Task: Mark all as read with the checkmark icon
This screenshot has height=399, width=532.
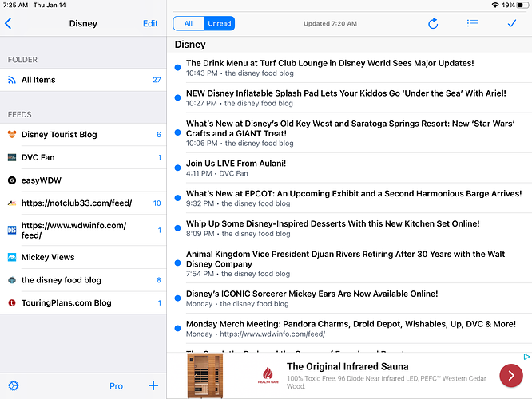Action: 512,23
